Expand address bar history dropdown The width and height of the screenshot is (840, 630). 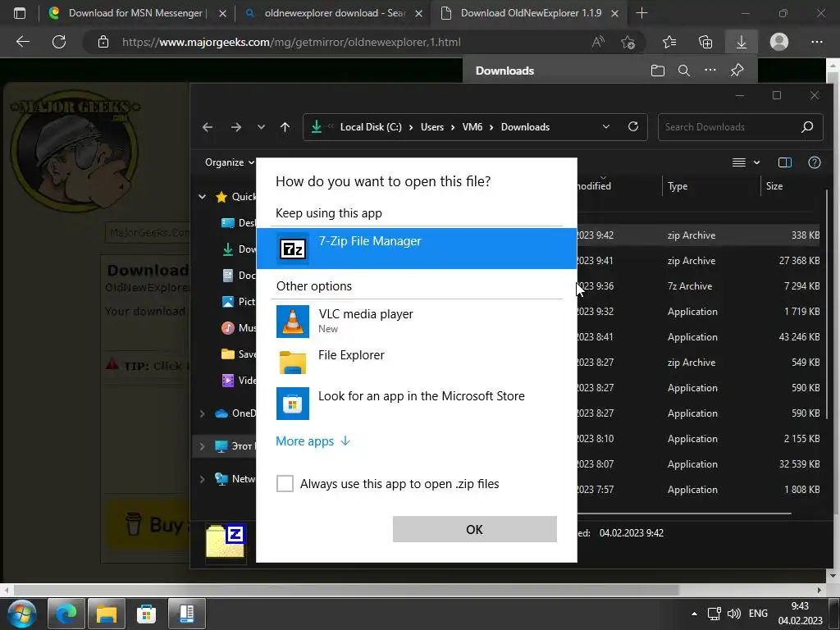click(x=606, y=127)
